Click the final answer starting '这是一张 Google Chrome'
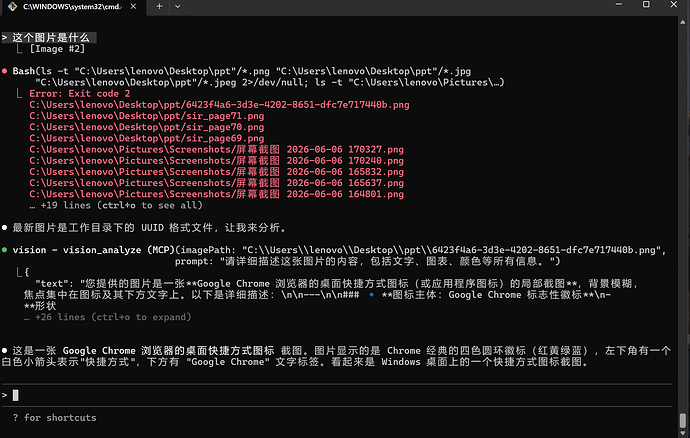This screenshot has width=690, height=438. [337, 356]
